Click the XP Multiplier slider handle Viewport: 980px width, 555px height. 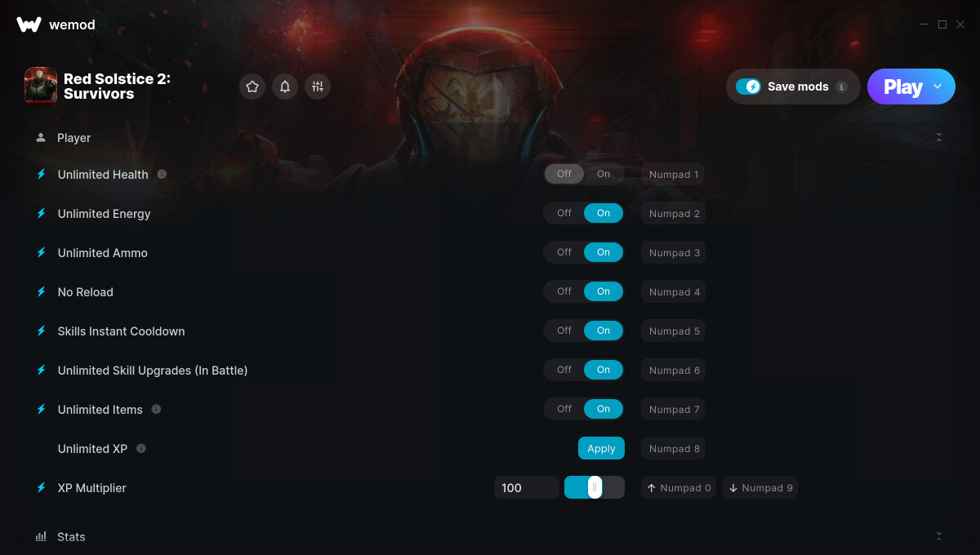[595, 487]
